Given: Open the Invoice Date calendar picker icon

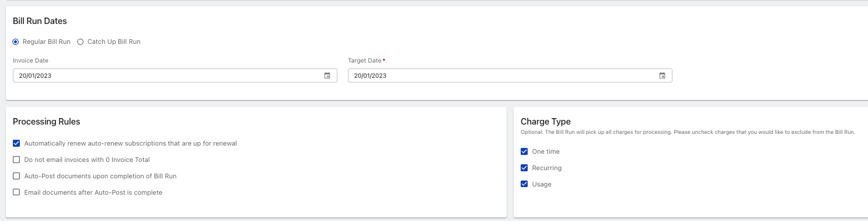Looking at the screenshot, I should pos(327,75).
